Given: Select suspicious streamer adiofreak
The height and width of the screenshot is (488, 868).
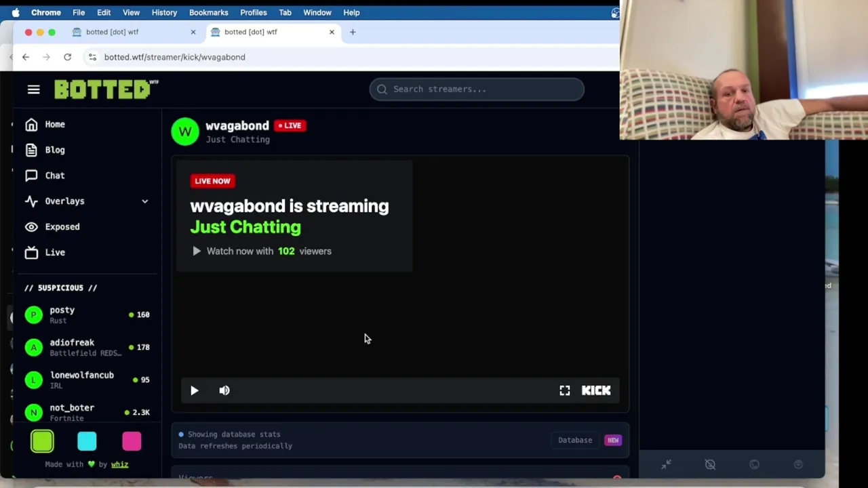Looking at the screenshot, I should click(87, 348).
